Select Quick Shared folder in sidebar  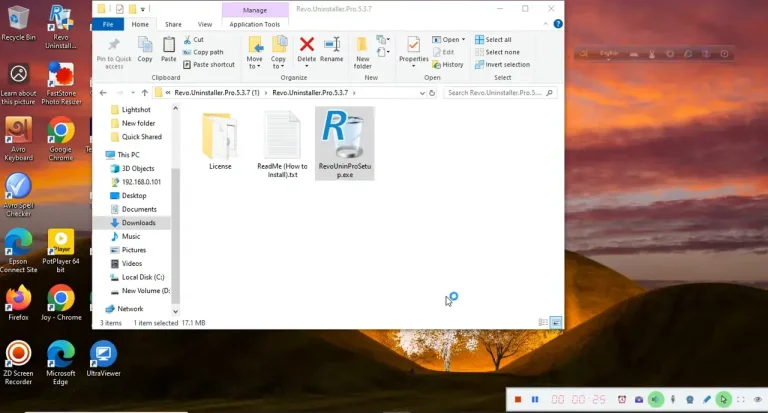coord(142,137)
